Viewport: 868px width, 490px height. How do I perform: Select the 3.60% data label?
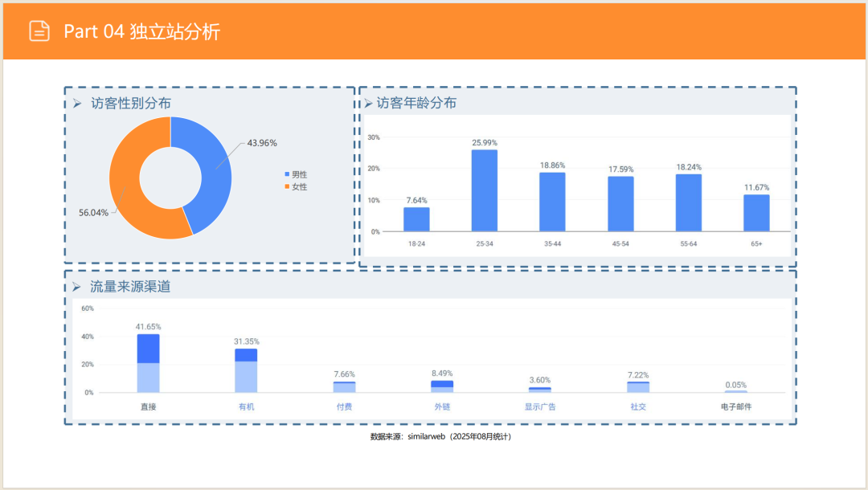point(540,380)
